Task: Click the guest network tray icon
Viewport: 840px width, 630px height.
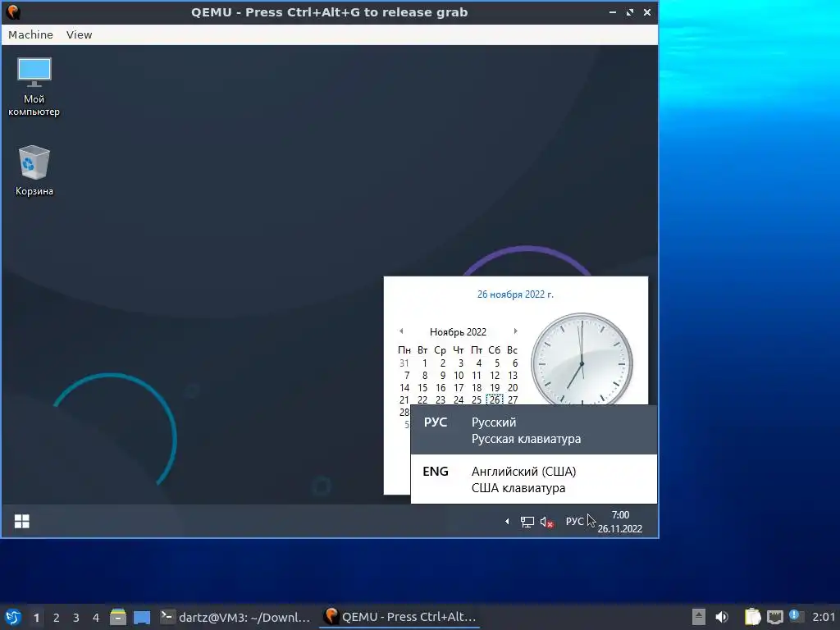Action: click(x=527, y=522)
